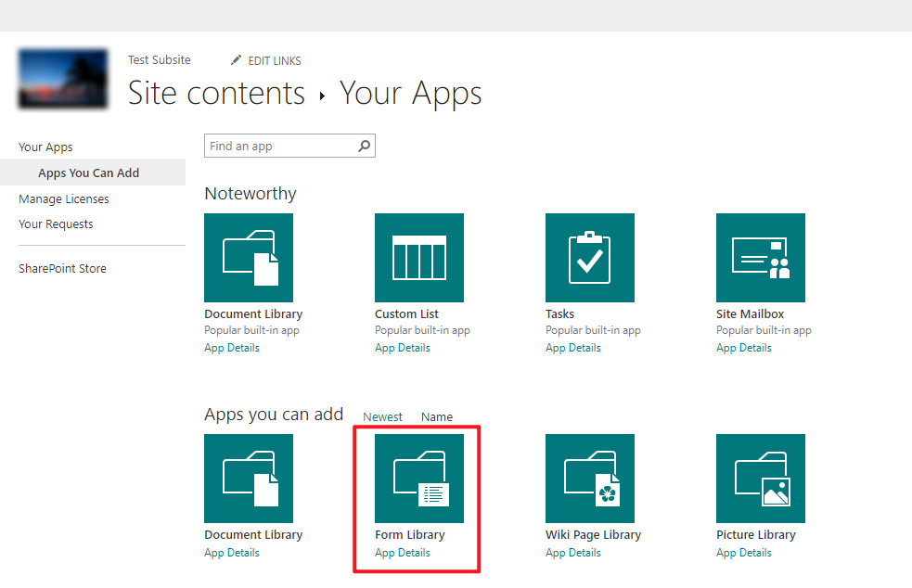912x588 pixels.
Task: Open App Details for Site Mailbox
Action: point(744,348)
